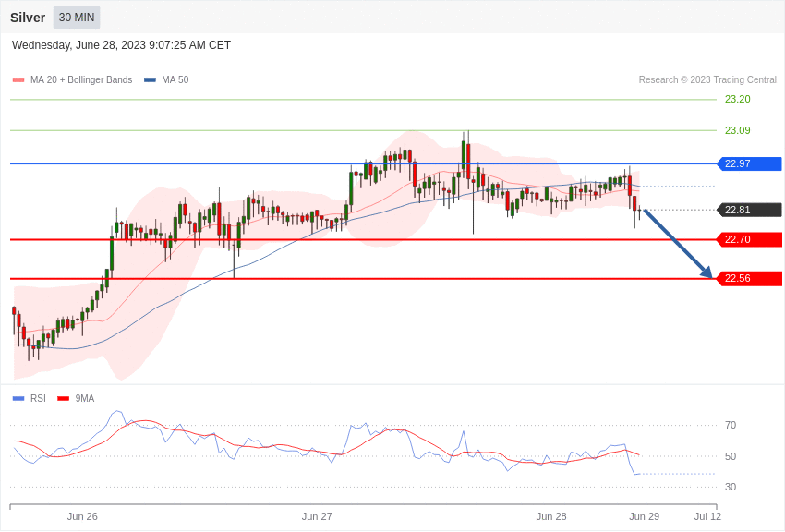Click the MA 50 legend swatch
This screenshot has width=785, height=532.
pyautogui.click(x=150, y=79)
